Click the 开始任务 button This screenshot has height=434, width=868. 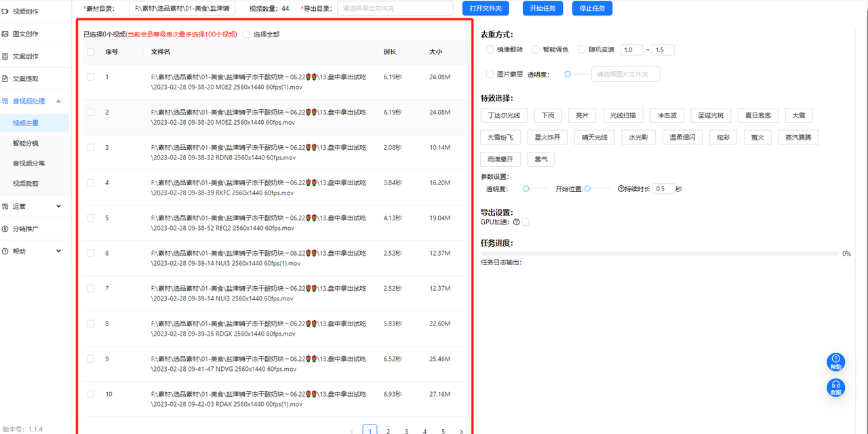coord(542,8)
